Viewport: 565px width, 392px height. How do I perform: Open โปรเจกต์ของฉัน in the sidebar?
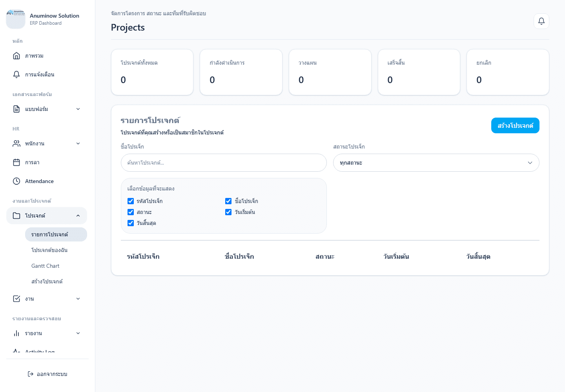point(56,250)
